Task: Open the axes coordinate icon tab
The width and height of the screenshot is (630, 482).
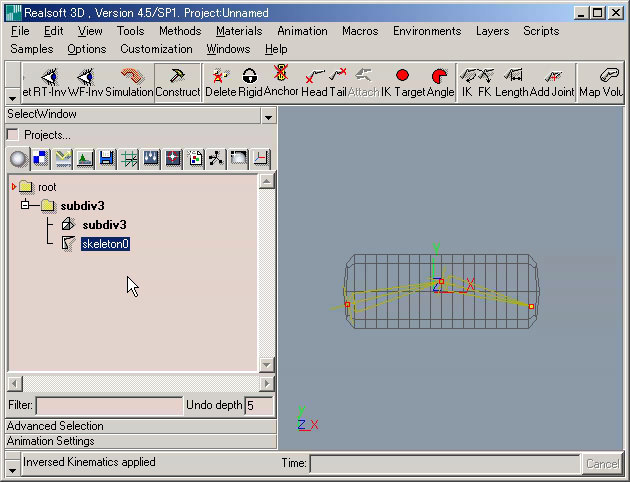Action: [260, 159]
